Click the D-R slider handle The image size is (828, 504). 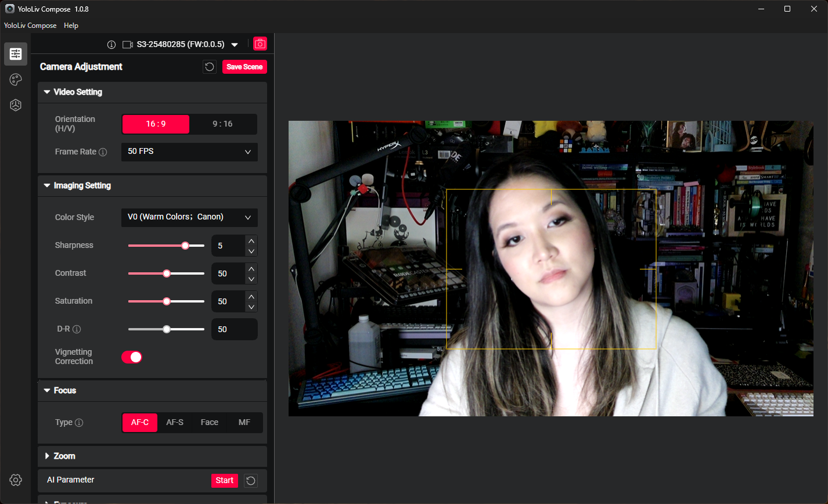tap(167, 329)
